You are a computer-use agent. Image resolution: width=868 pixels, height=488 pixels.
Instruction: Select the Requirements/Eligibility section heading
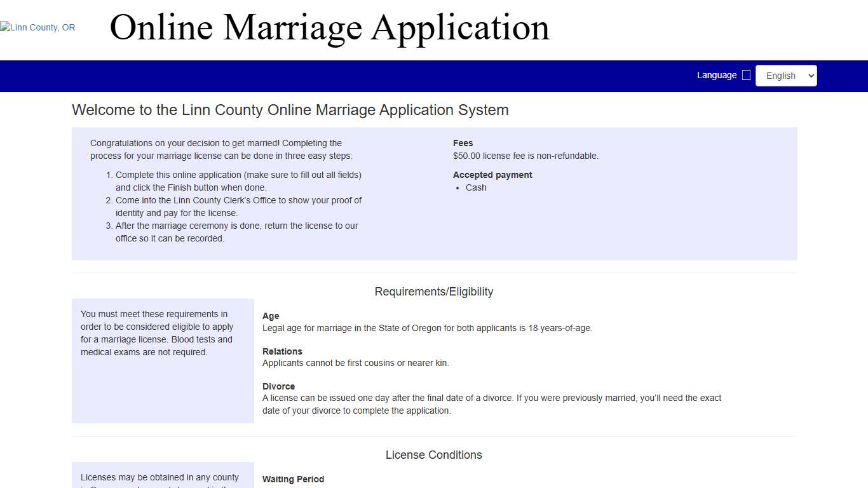[433, 292]
